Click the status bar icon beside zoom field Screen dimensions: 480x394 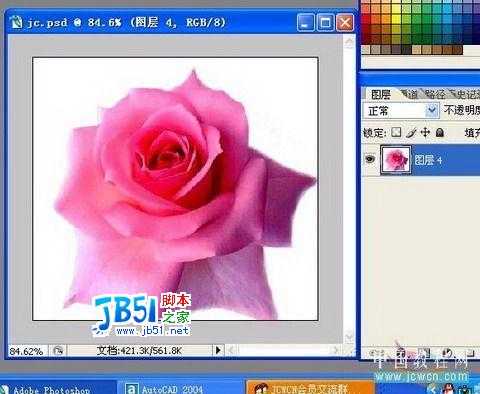pos(58,351)
